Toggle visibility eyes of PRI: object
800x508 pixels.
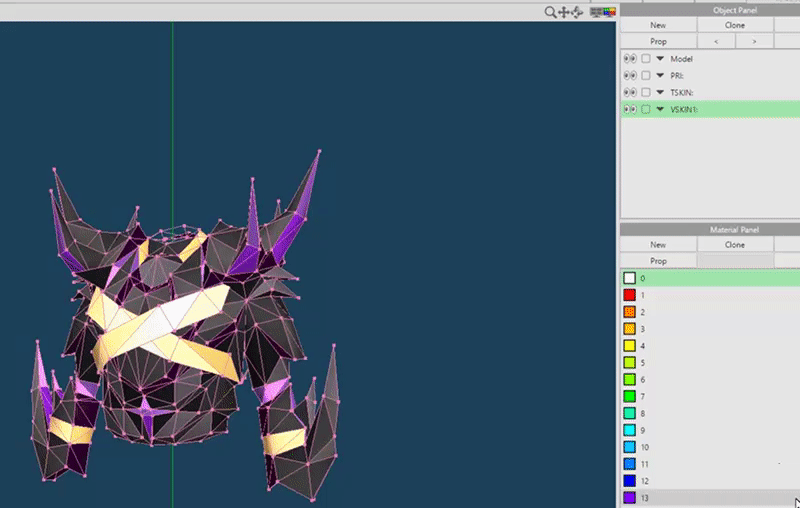(630, 75)
